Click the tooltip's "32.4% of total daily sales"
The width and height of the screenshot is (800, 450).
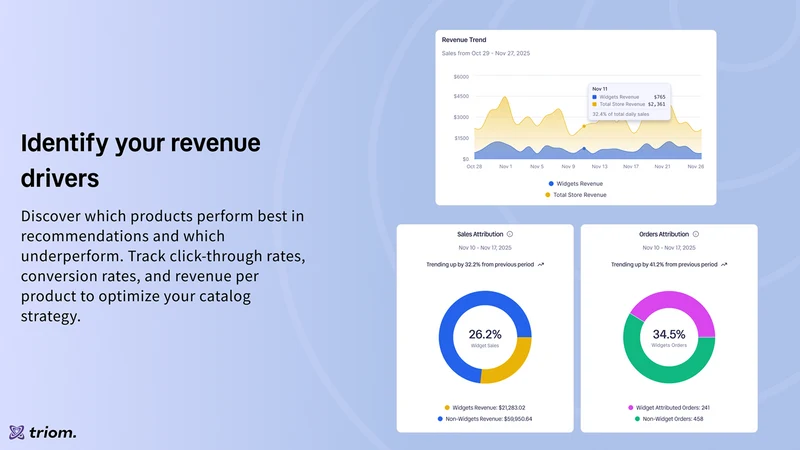click(620, 114)
